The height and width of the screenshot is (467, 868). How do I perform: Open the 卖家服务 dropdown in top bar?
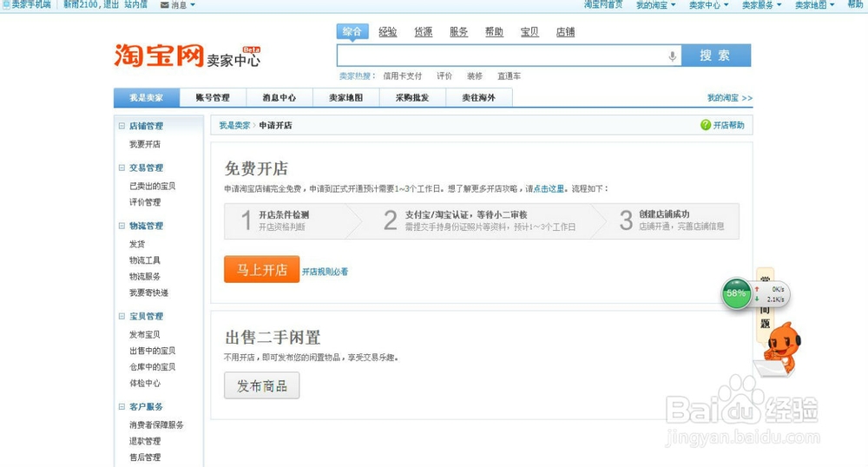(x=762, y=5)
